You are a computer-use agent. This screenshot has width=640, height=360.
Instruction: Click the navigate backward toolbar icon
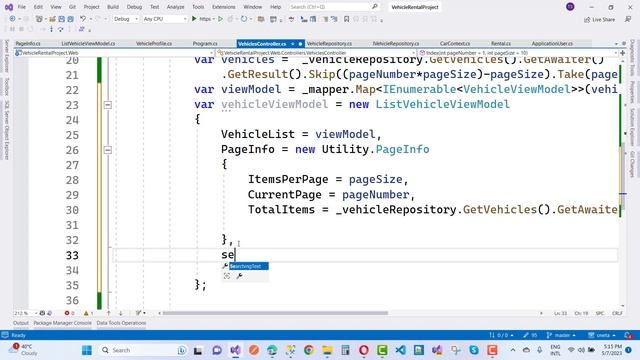pyautogui.click(x=12, y=19)
